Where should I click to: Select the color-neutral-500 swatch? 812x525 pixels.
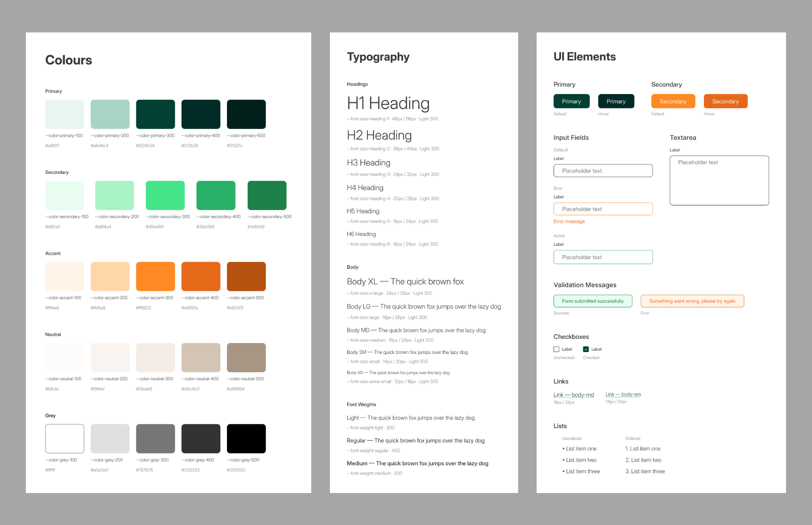point(246,358)
